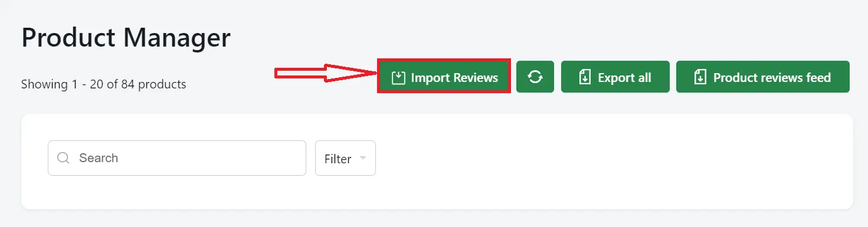Click the Import Reviews label text
The width and height of the screenshot is (868, 227).
454,78
